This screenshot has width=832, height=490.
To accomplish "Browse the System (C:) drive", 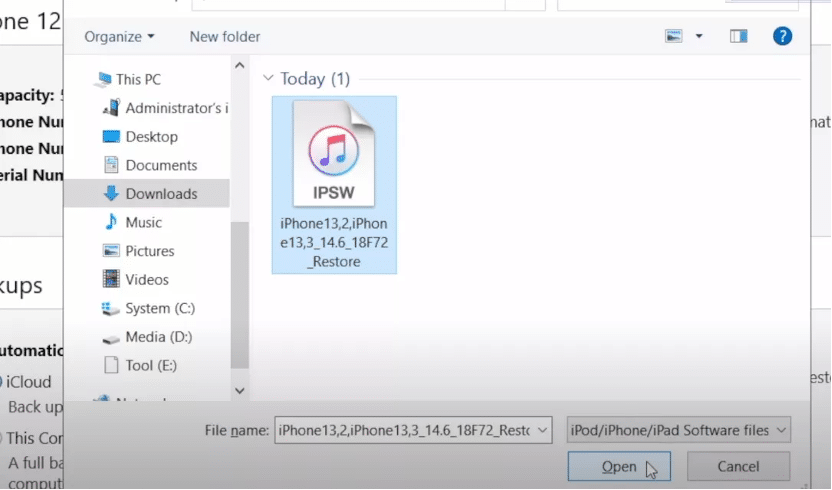I will point(160,308).
